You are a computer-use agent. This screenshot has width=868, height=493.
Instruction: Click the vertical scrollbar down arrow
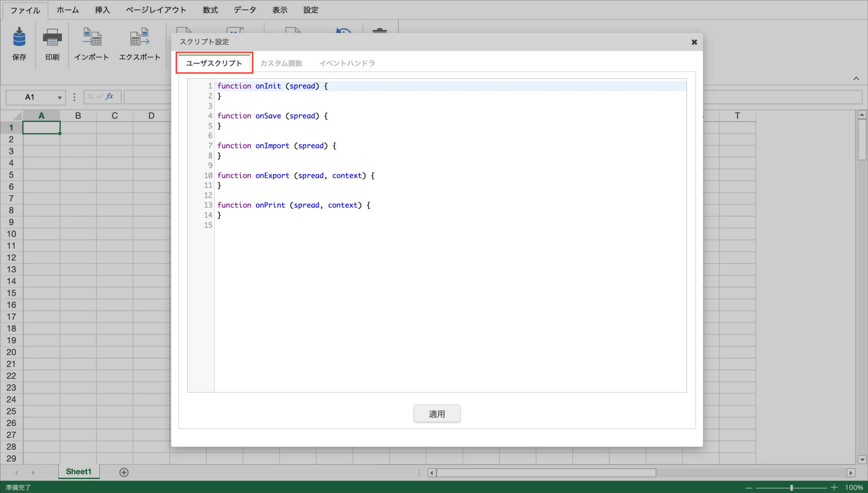[862, 460]
